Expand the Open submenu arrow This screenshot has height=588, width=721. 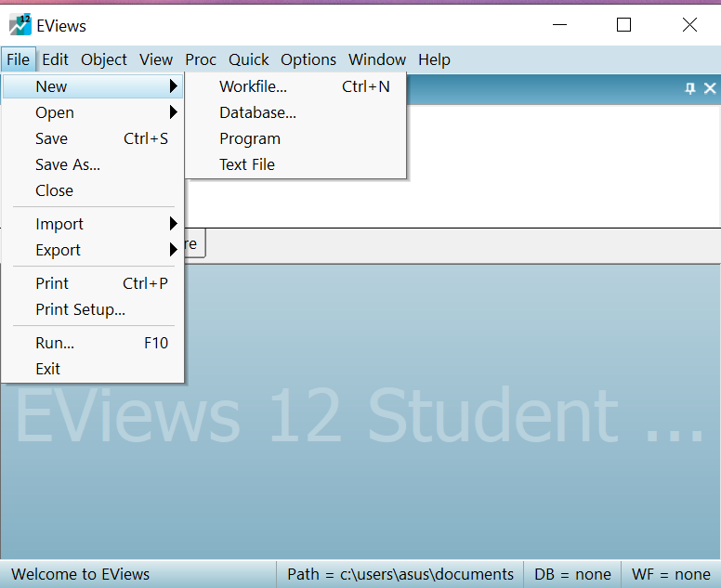pos(173,112)
